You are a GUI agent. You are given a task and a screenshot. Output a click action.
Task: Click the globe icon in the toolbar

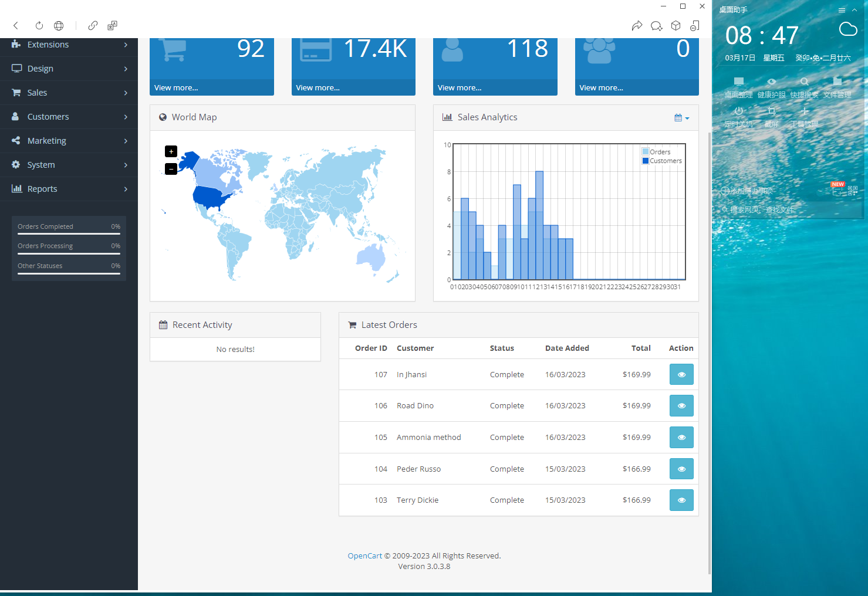[x=59, y=25]
